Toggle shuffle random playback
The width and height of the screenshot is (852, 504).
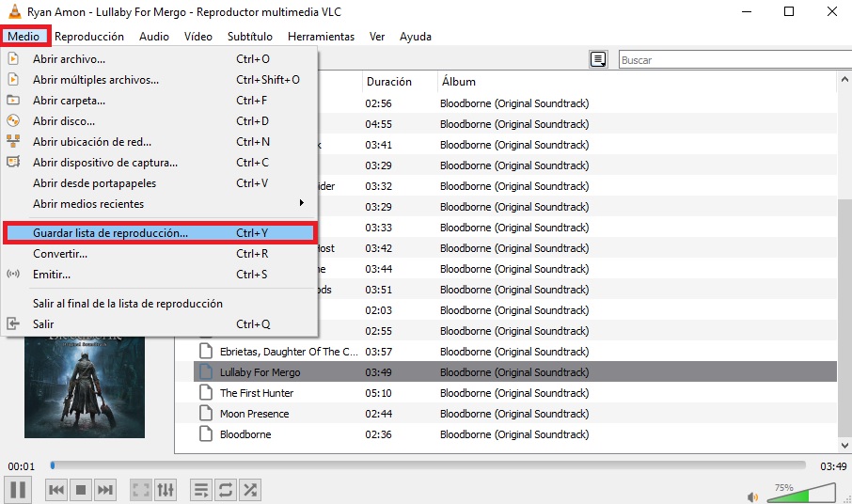click(x=250, y=491)
